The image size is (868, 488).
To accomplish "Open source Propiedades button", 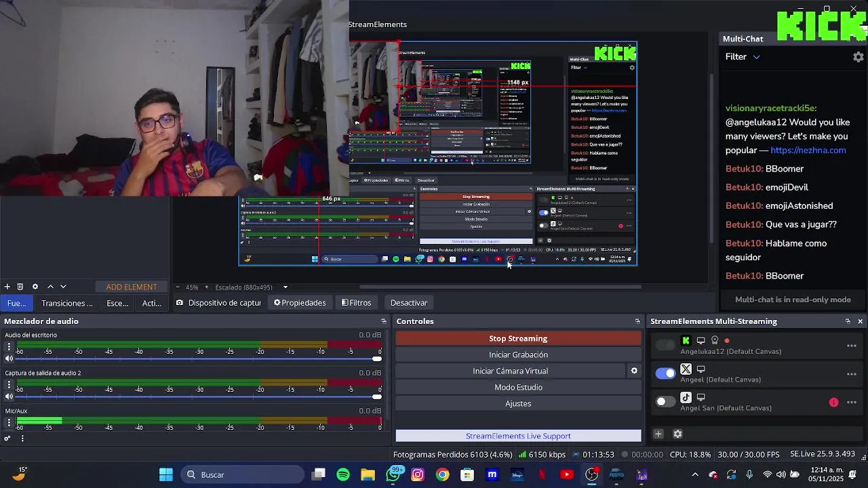I will 300,303.
